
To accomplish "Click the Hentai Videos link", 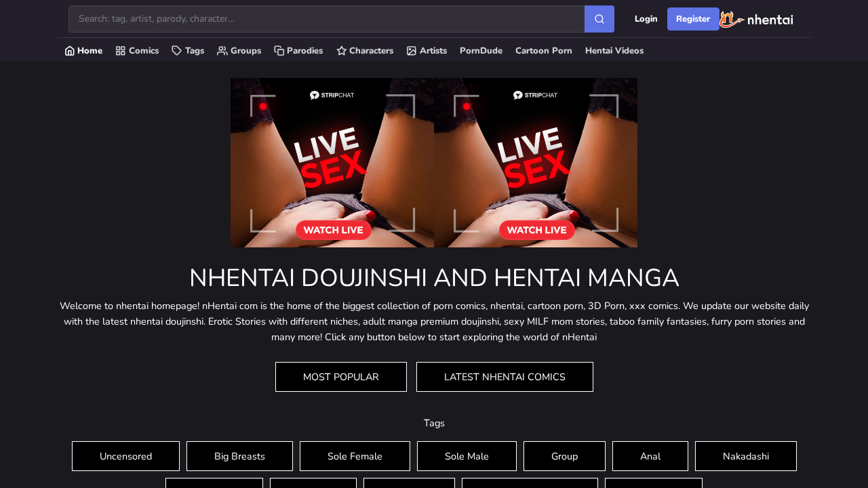I will click(614, 51).
